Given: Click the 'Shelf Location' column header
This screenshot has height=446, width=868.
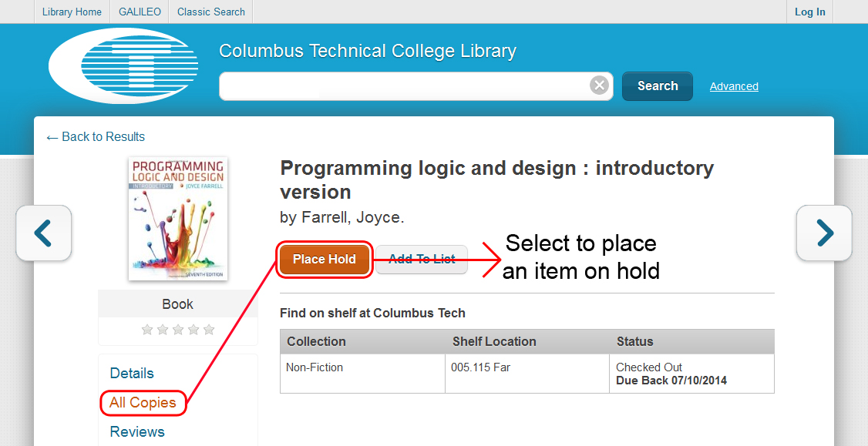Looking at the screenshot, I should 494,341.
